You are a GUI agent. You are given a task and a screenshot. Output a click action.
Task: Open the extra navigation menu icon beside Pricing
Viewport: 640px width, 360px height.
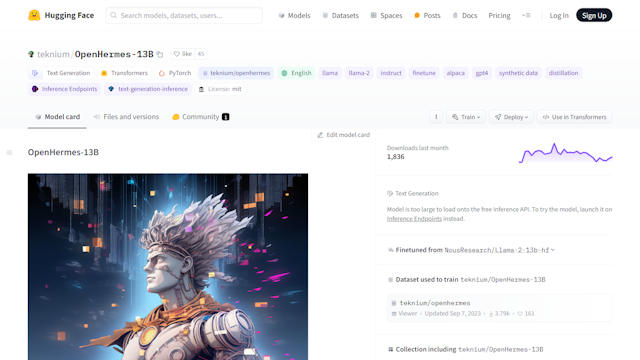point(526,16)
